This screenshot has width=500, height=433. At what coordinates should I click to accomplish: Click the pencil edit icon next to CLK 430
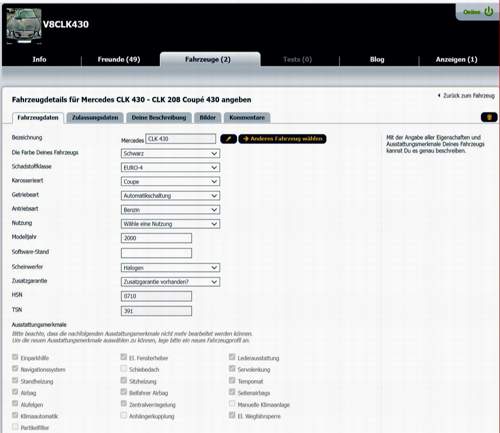[x=228, y=139]
